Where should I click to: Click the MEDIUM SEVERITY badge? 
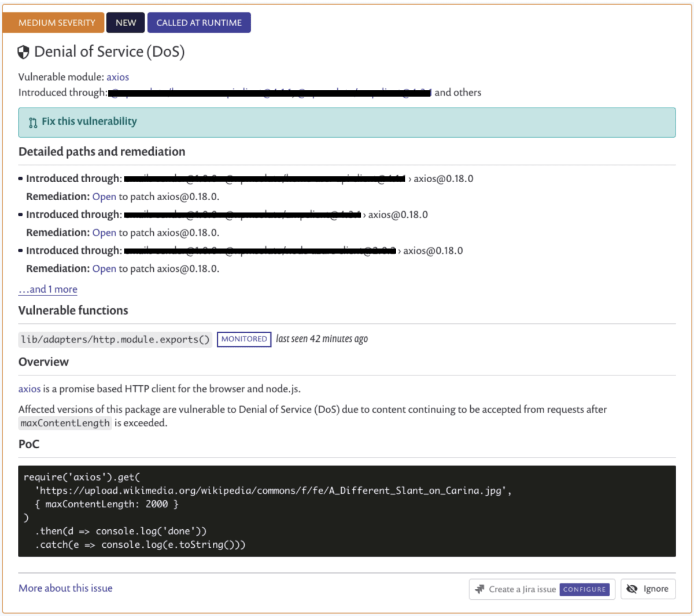[53, 23]
